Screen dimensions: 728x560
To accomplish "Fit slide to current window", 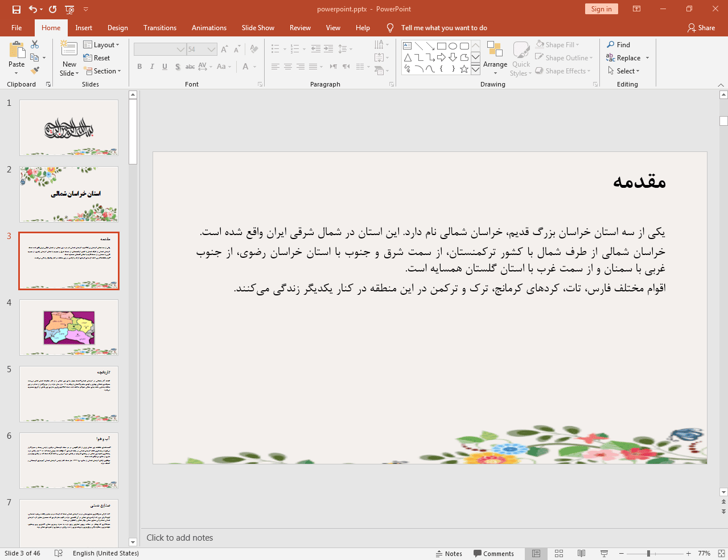I will [x=721, y=553].
